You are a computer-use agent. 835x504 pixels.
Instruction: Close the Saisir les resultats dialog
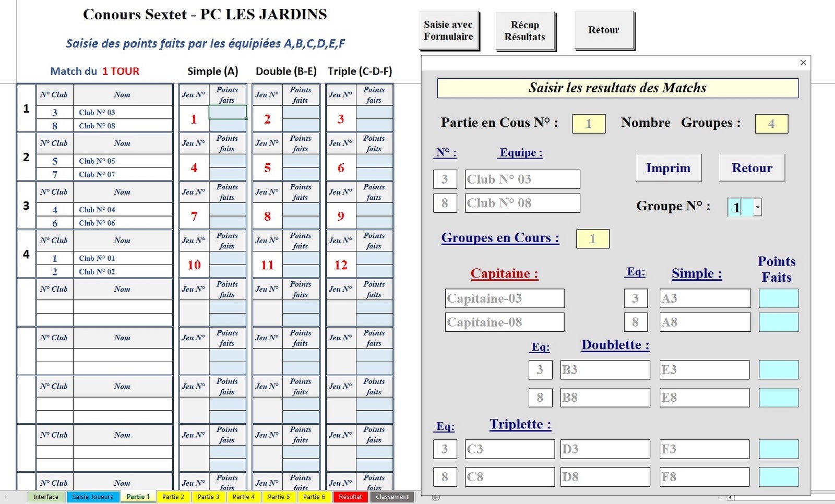(803, 63)
